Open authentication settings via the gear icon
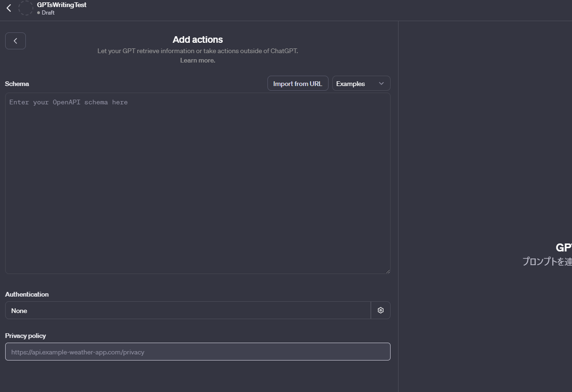Image resolution: width=572 pixels, height=392 pixels. point(381,310)
